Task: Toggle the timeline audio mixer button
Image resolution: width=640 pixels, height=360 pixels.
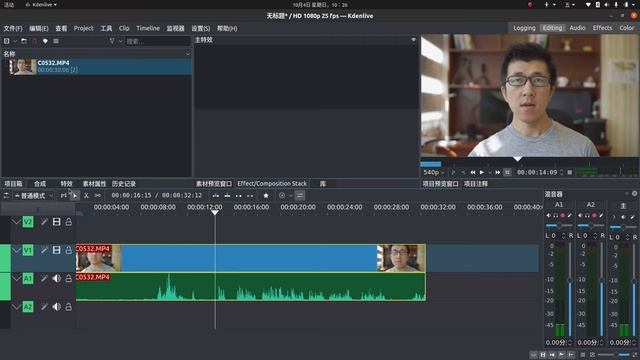Action: (300, 196)
